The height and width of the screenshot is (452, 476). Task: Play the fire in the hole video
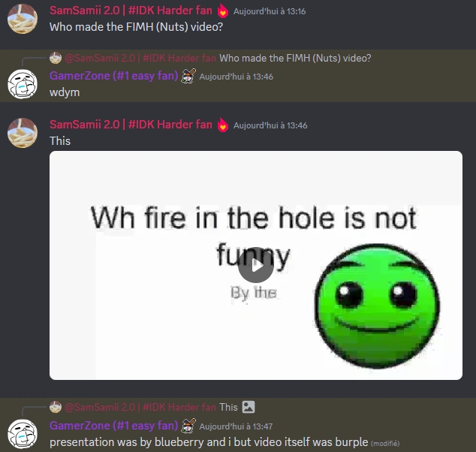coord(256,265)
